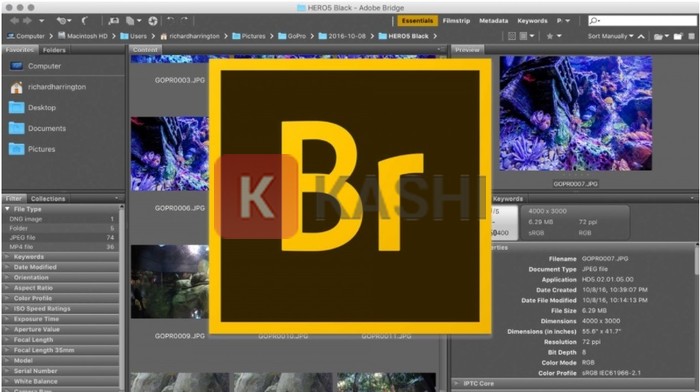
Task: Filter by JPEG file
Action: coord(61,238)
